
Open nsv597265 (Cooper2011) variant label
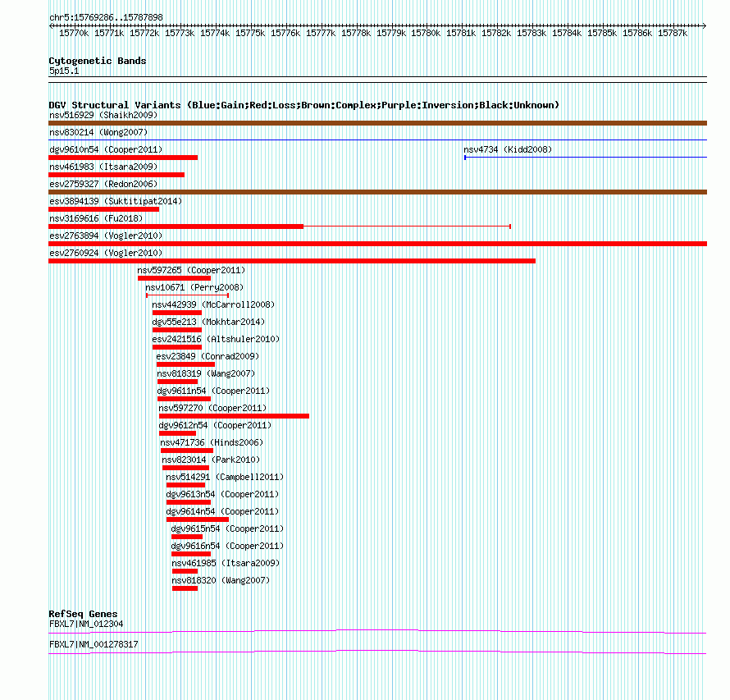point(191,270)
